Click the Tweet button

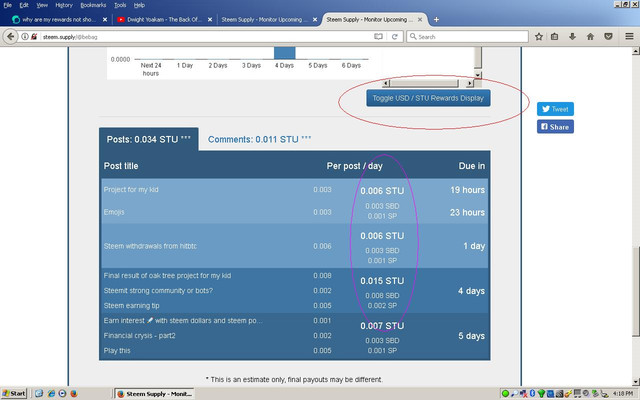pos(555,109)
